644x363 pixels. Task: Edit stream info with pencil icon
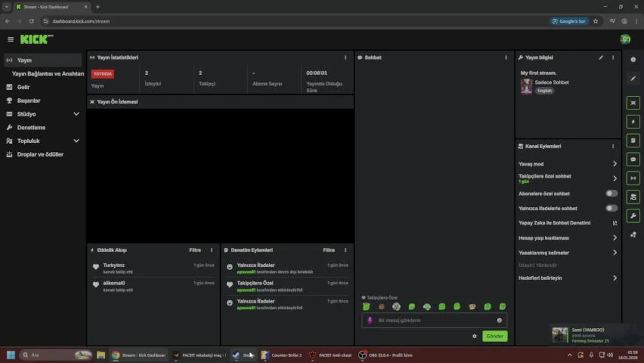601,57
